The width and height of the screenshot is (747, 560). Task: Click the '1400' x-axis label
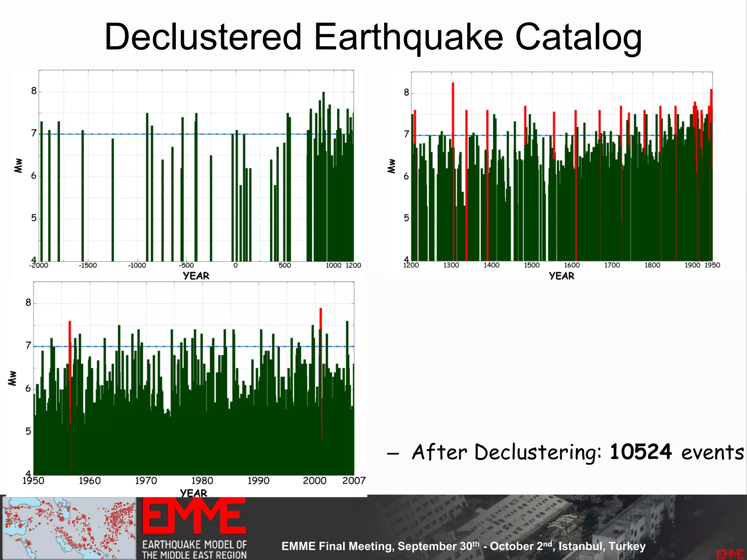tap(491, 265)
